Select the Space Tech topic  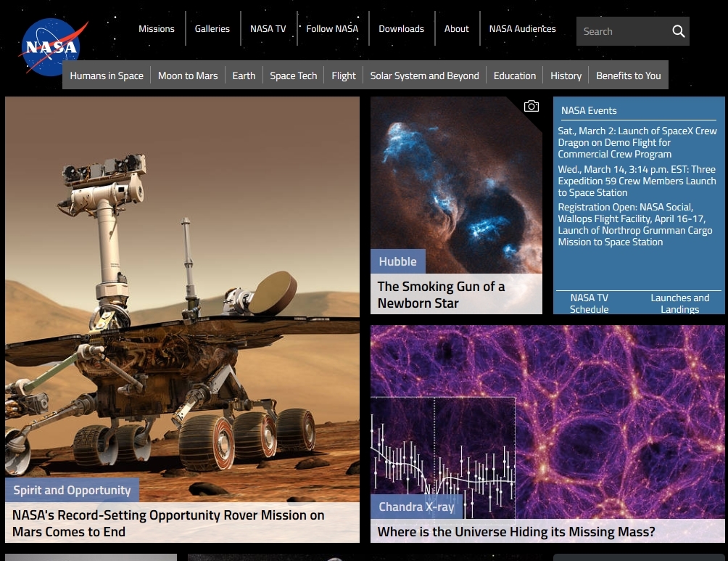[294, 75]
